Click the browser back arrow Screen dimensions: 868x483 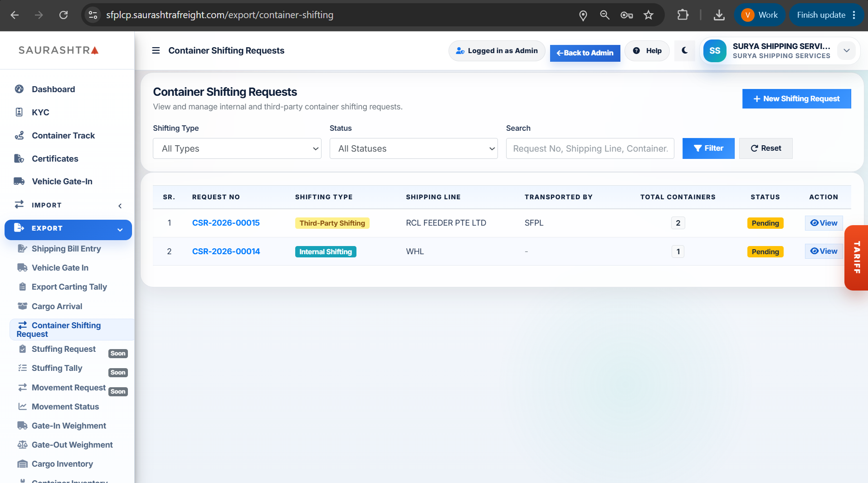pyautogui.click(x=15, y=15)
